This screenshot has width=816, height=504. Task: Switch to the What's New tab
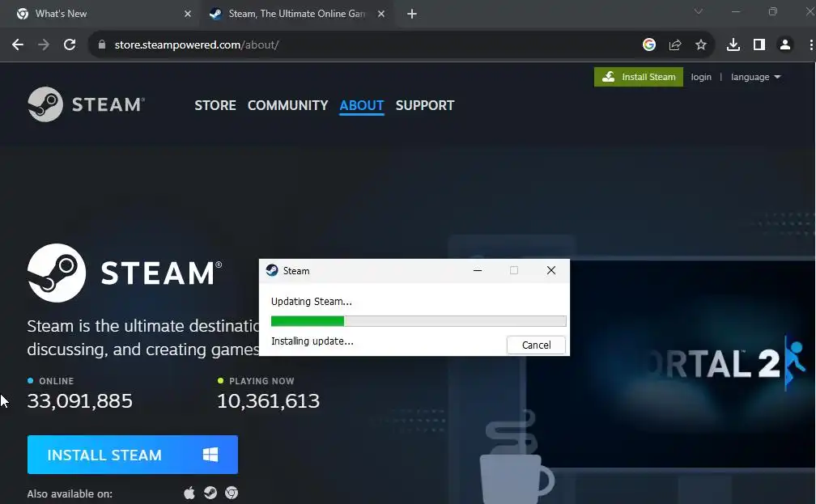click(x=104, y=14)
